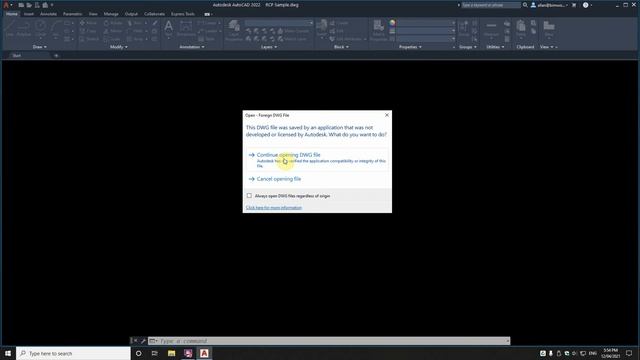
Task: Switch to the Collaborate ribbon tab
Action: (154, 14)
